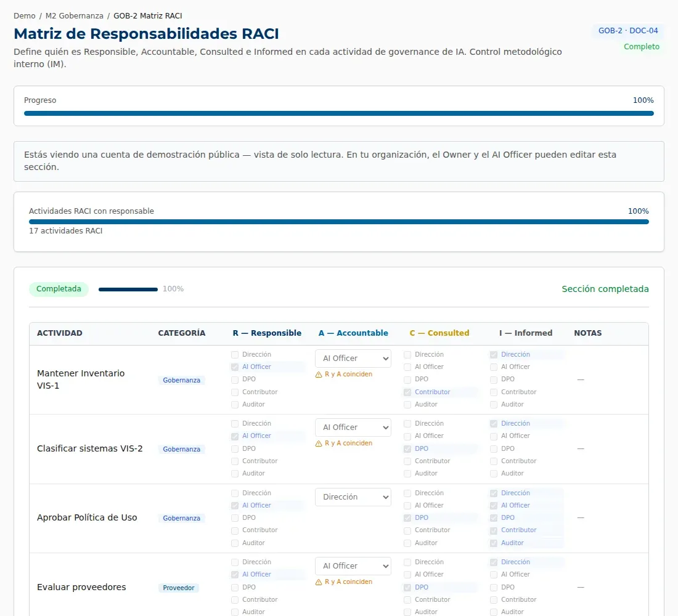Check Informed DPO for Clasificar sistemas VIS-2
Screen dimensions: 678x616
493,448
